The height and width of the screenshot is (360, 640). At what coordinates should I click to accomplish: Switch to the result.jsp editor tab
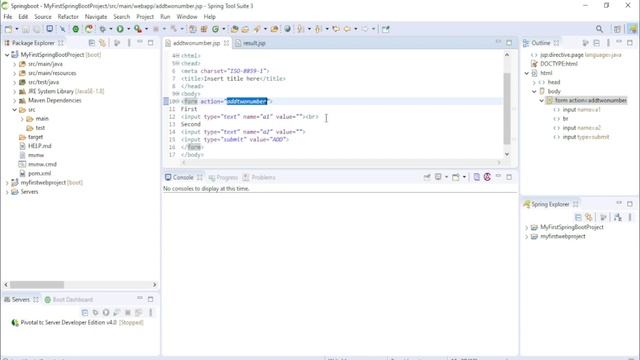pyautogui.click(x=254, y=43)
